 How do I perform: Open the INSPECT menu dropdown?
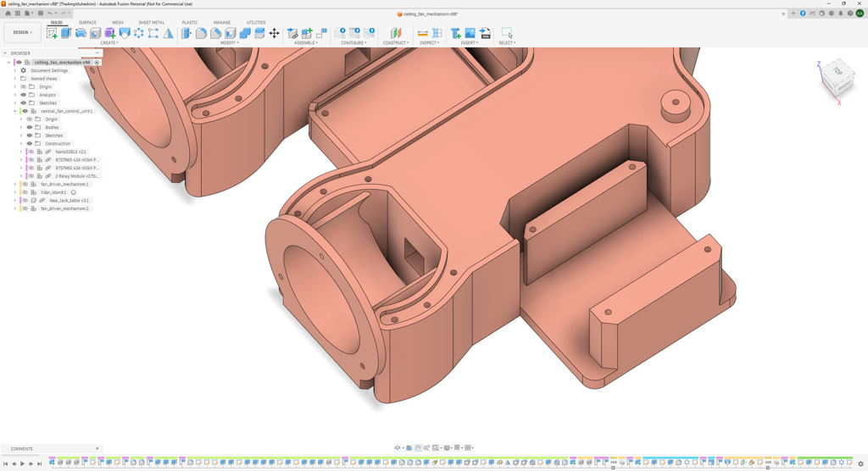click(429, 42)
